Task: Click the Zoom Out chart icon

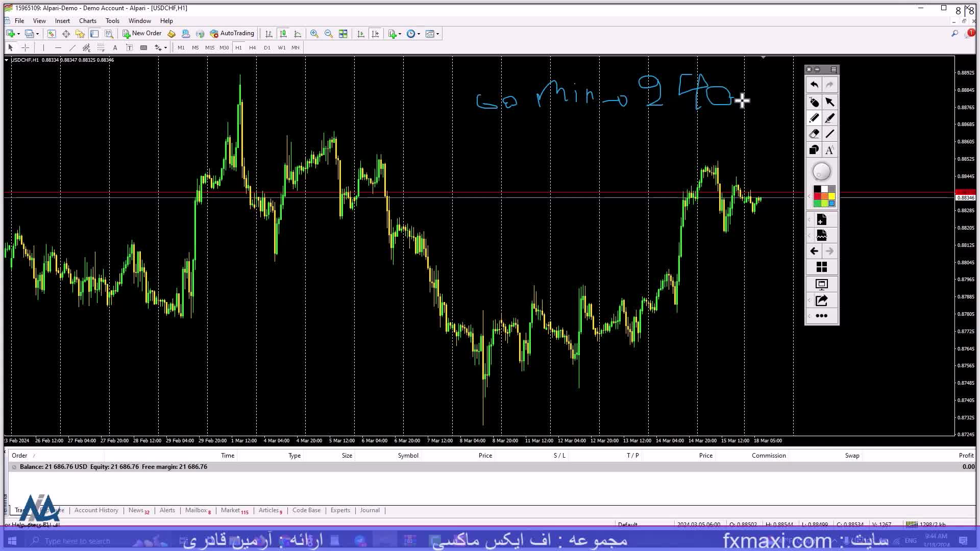Action: [329, 34]
